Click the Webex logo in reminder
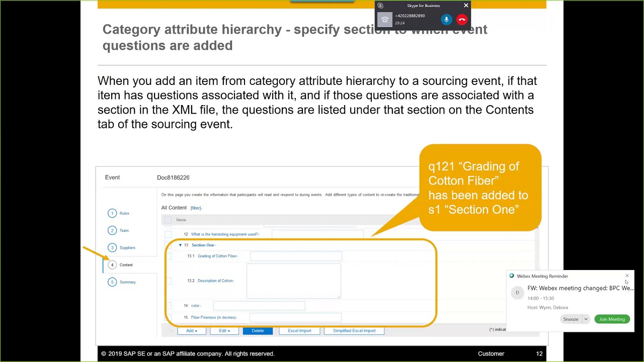644x362 pixels. click(512, 276)
